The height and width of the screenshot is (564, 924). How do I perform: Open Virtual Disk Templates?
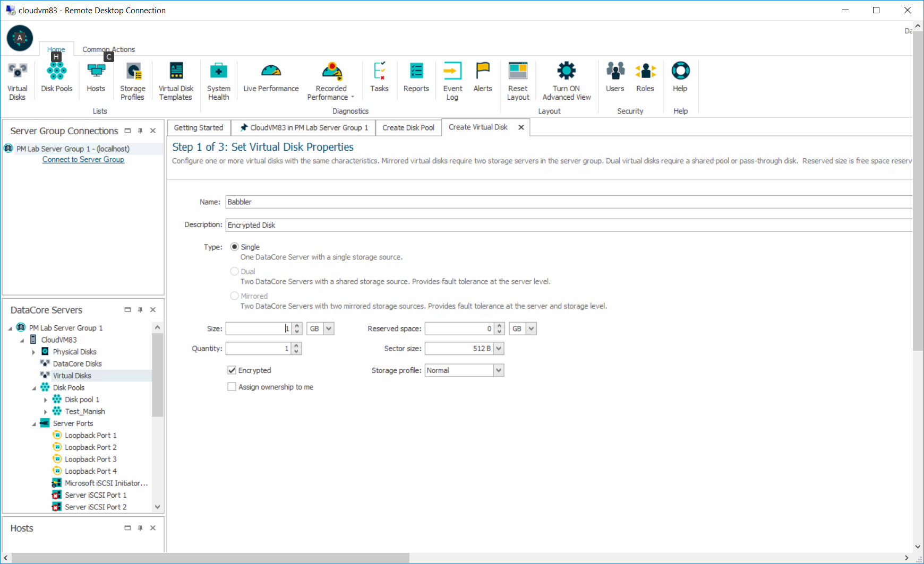point(176,79)
